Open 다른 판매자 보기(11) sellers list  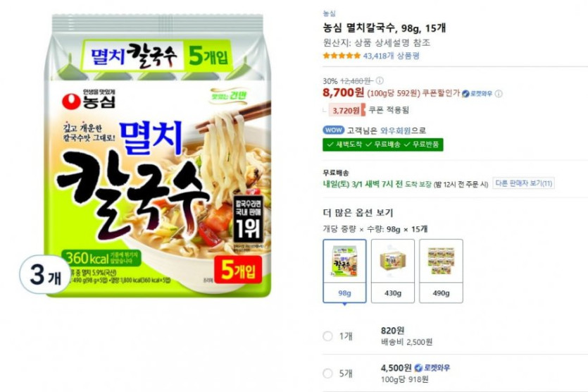point(523,183)
